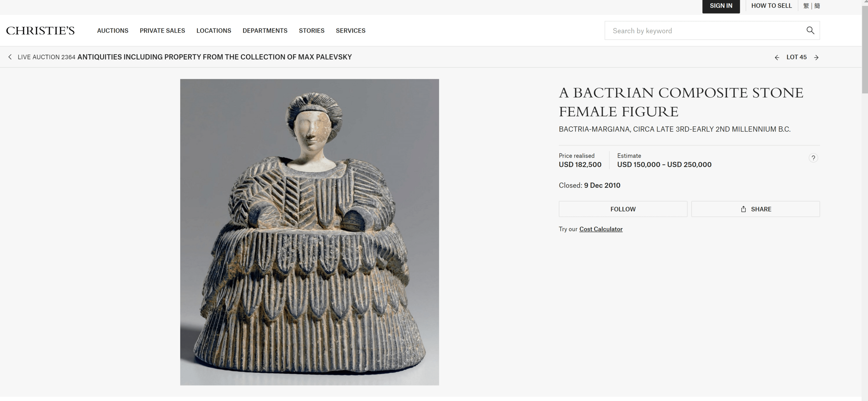The height and width of the screenshot is (401, 868).
Task: Open the Cost Calculator link
Action: (601, 229)
